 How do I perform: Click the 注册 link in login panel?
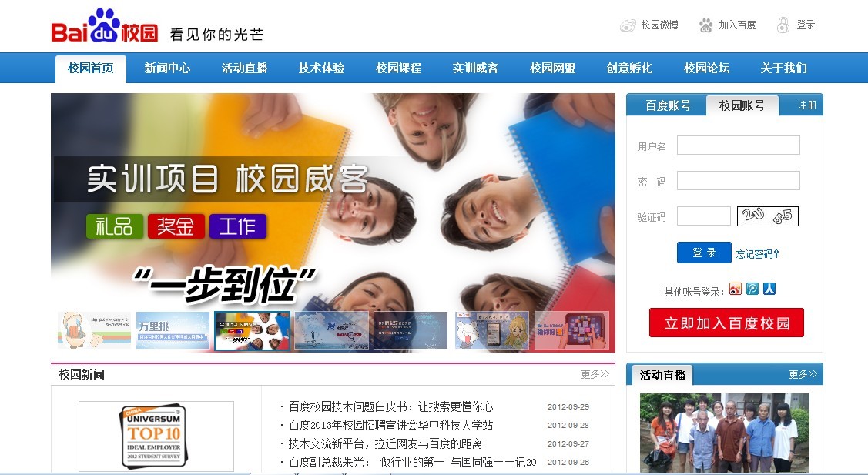[x=807, y=105]
